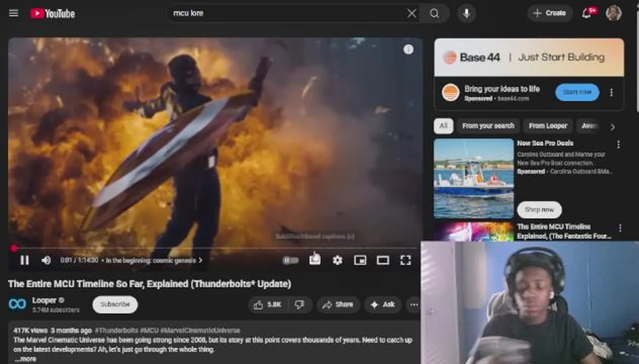Open the video info card icon
Screen dimensions: 639x364
click(x=408, y=49)
